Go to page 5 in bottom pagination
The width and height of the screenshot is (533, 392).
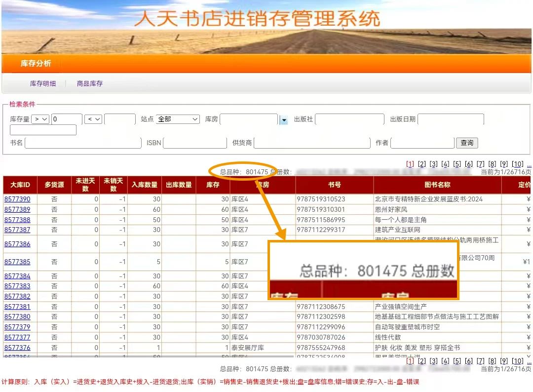pos(457,361)
